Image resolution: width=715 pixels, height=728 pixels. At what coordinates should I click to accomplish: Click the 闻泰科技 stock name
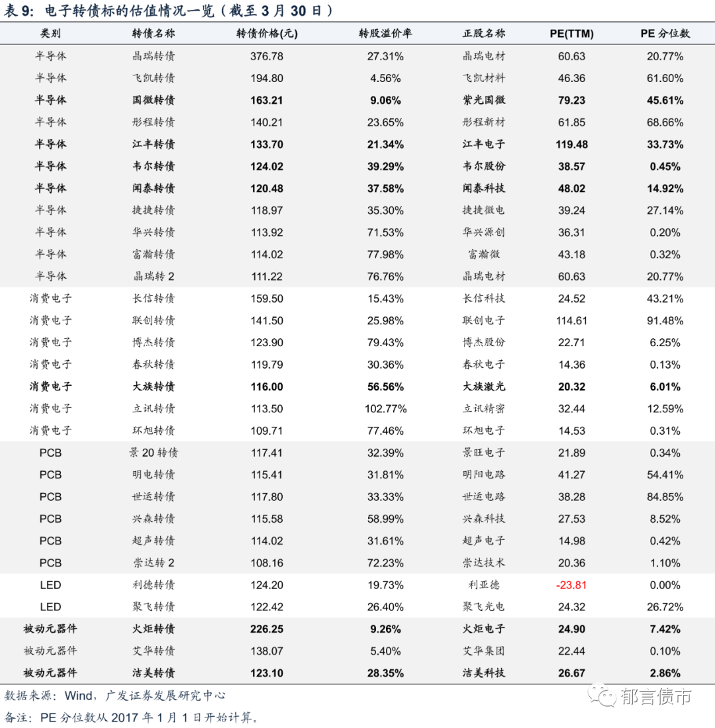pos(484,188)
